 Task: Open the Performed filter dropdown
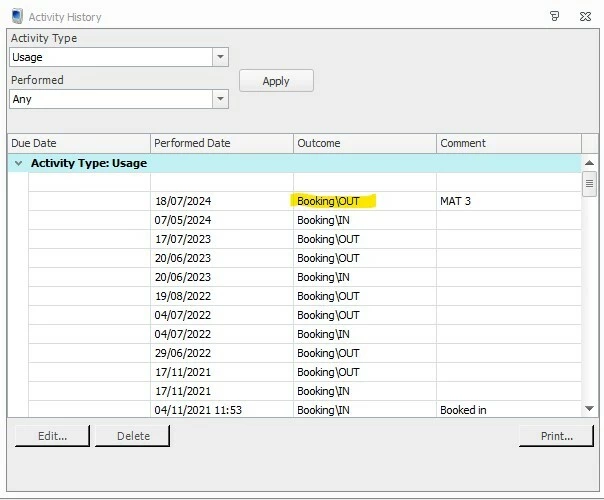[x=220, y=99]
